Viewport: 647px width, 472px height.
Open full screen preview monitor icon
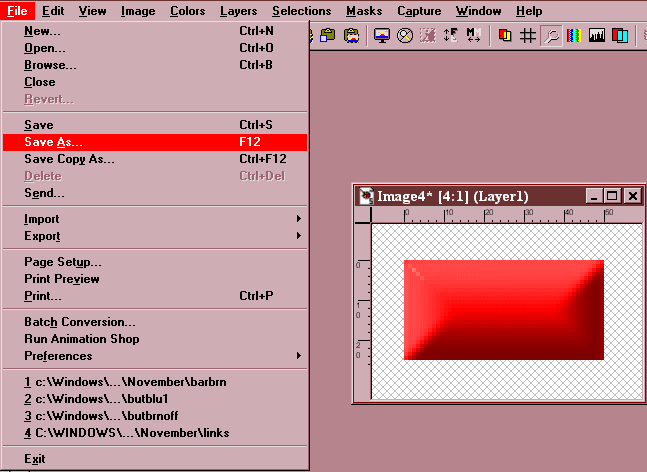(x=382, y=35)
